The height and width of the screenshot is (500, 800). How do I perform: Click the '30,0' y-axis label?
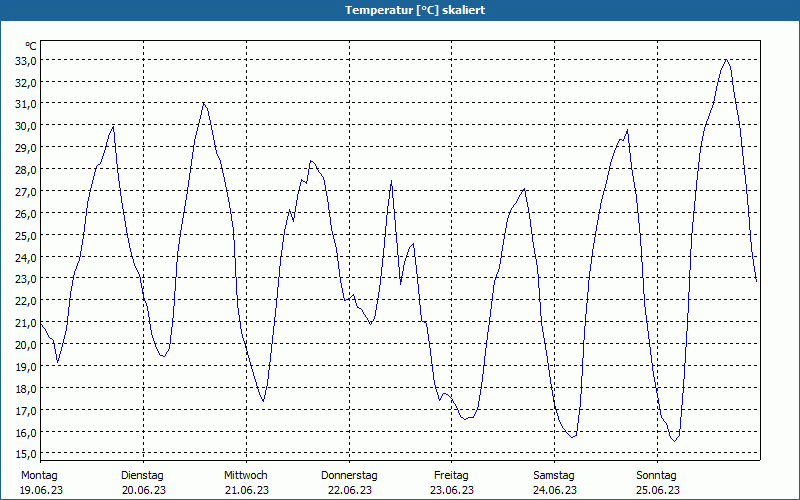pyautogui.click(x=26, y=126)
